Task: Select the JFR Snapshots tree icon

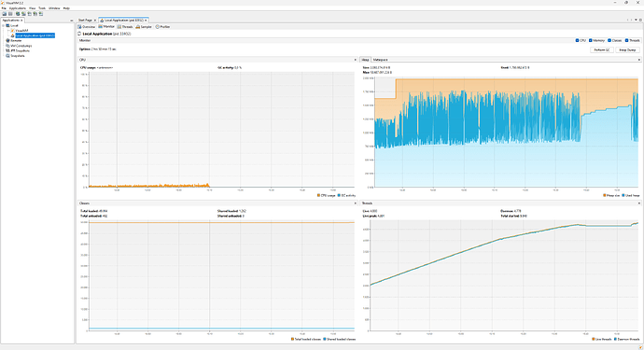Action: (7, 50)
